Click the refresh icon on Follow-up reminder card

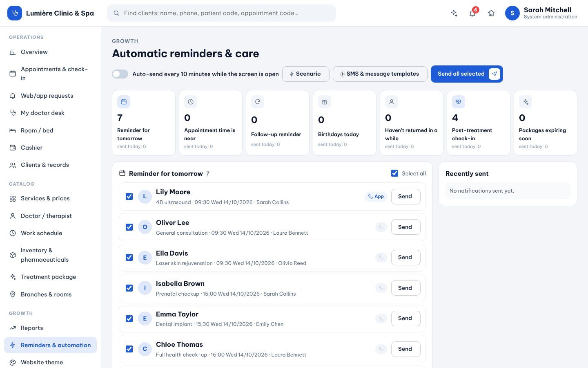click(x=258, y=102)
